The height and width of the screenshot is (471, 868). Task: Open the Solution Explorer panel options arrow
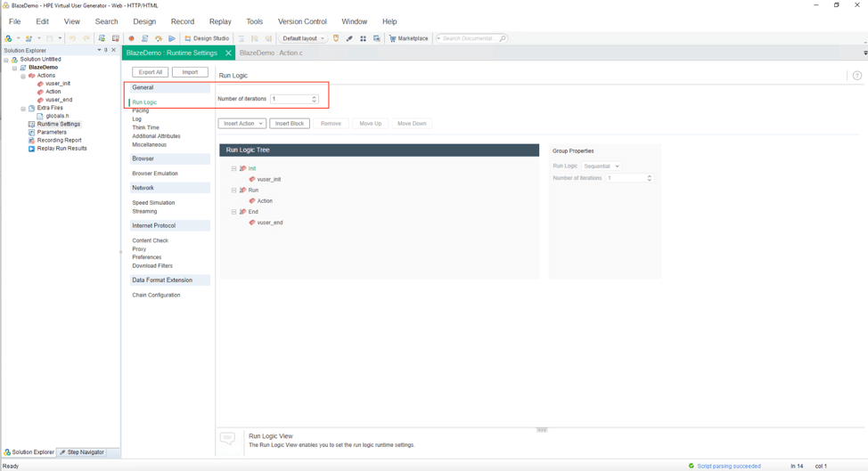click(99, 50)
